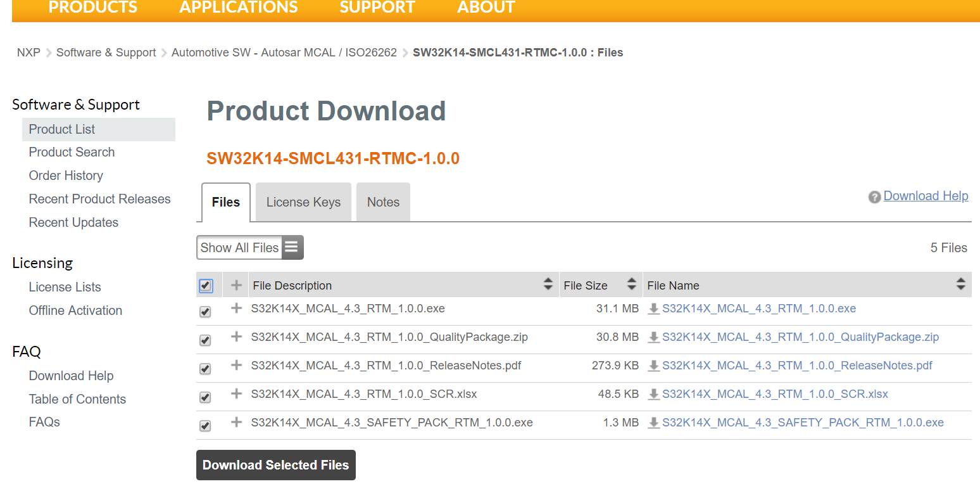Expand details for SCR.xlsx row
980x498 pixels.
click(x=236, y=393)
